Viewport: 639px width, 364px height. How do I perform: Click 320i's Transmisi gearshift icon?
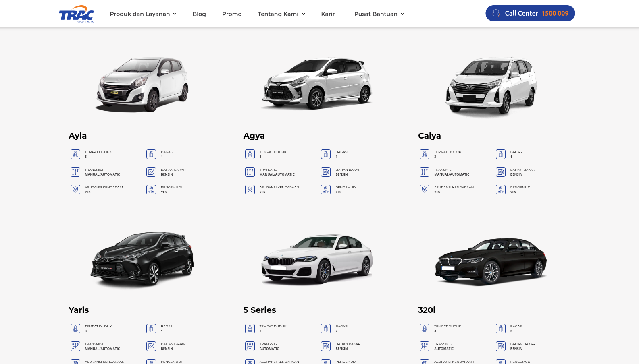click(425, 346)
